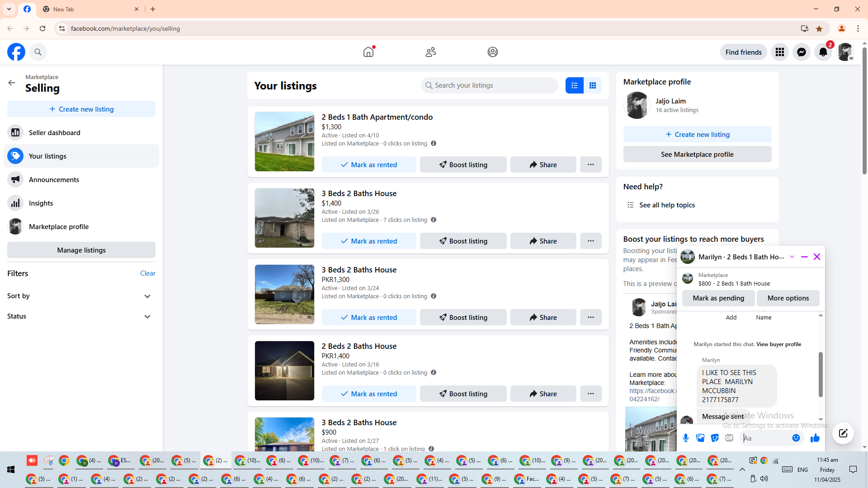Focus the chat message input box
Image resolution: width=868 pixels, height=488 pixels.
click(x=765, y=438)
